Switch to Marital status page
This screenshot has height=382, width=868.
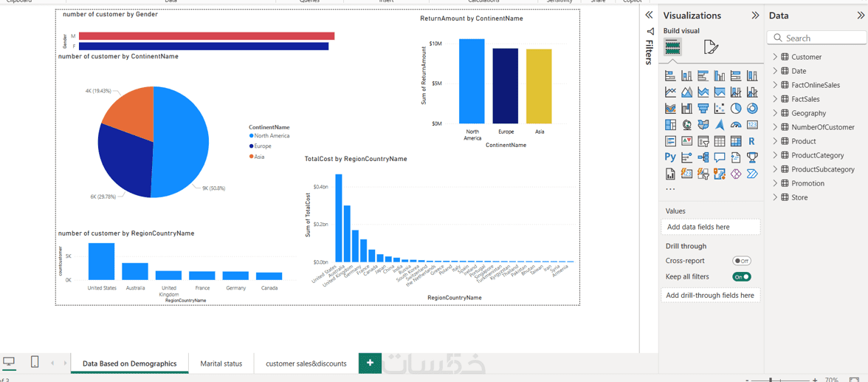click(x=221, y=364)
